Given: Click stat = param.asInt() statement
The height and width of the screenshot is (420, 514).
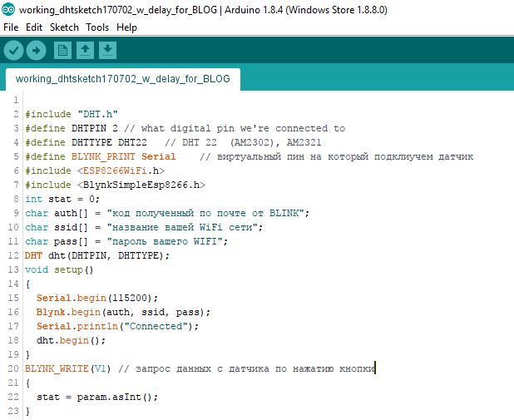Looking at the screenshot, I should 97,397.
